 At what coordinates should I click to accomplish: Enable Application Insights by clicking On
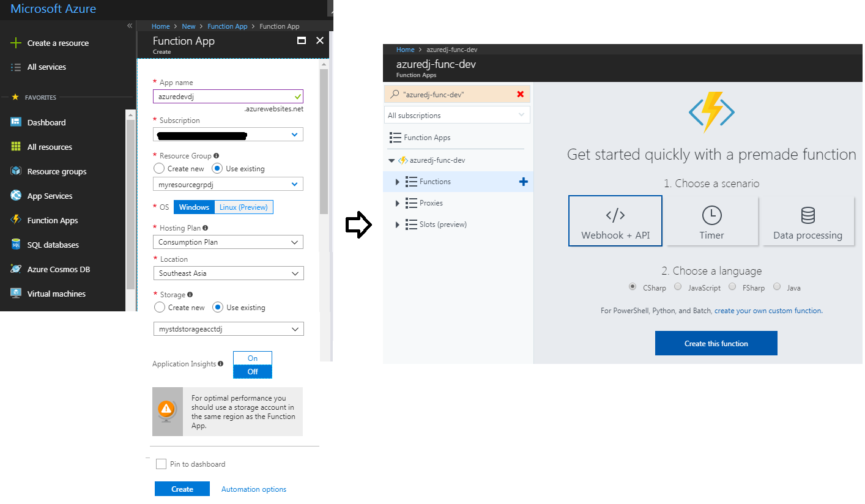(252, 358)
